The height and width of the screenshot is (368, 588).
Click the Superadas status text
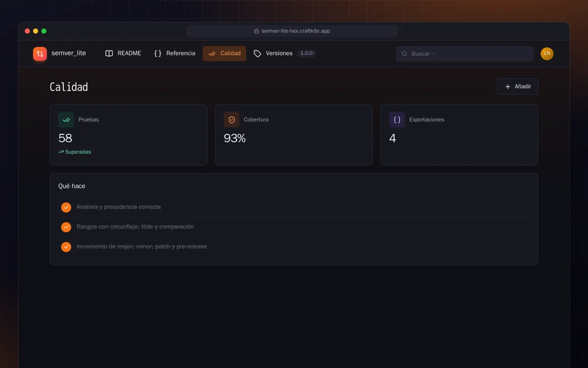tap(78, 152)
